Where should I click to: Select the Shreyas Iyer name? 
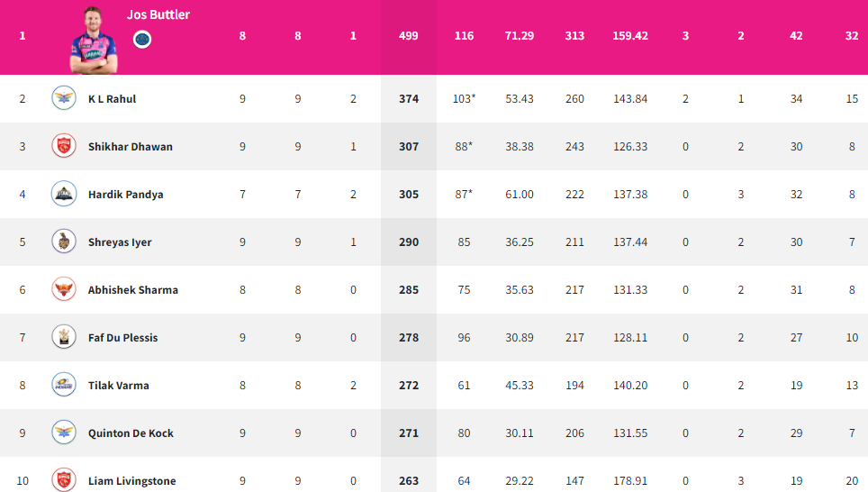coord(120,242)
